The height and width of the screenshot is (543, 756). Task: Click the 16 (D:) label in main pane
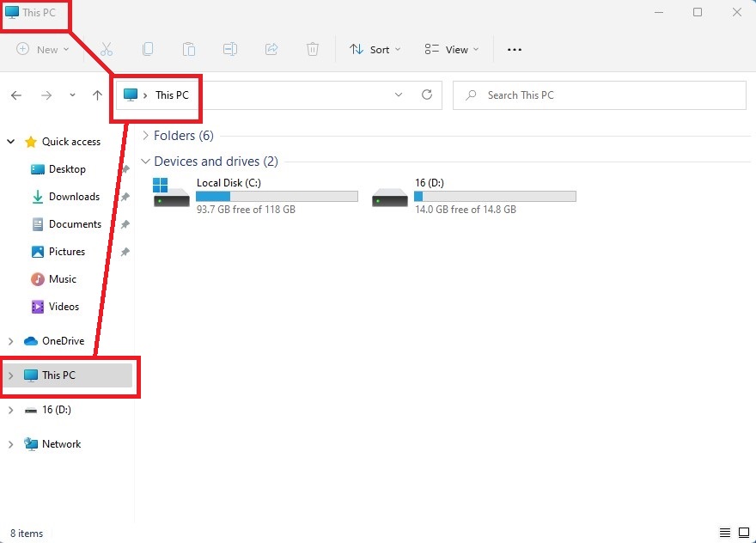click(x=429, y=183)
